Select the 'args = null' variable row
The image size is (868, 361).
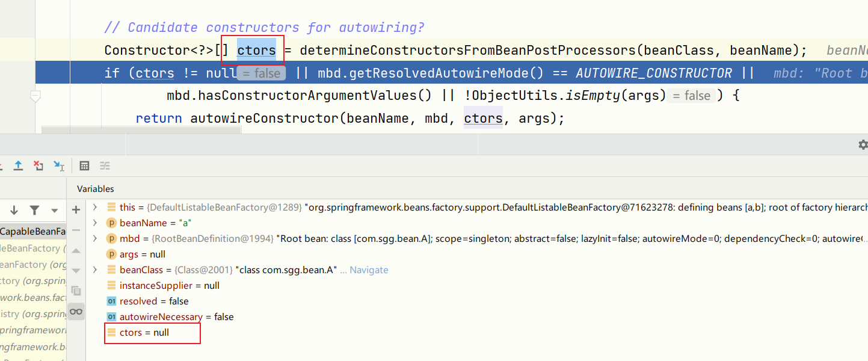477,254
